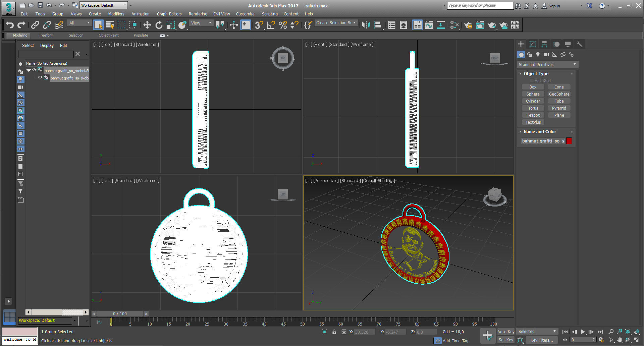The image size is (644, 346).
Task: Open the Rendered Frame Window icon
Action: point(480,25)
